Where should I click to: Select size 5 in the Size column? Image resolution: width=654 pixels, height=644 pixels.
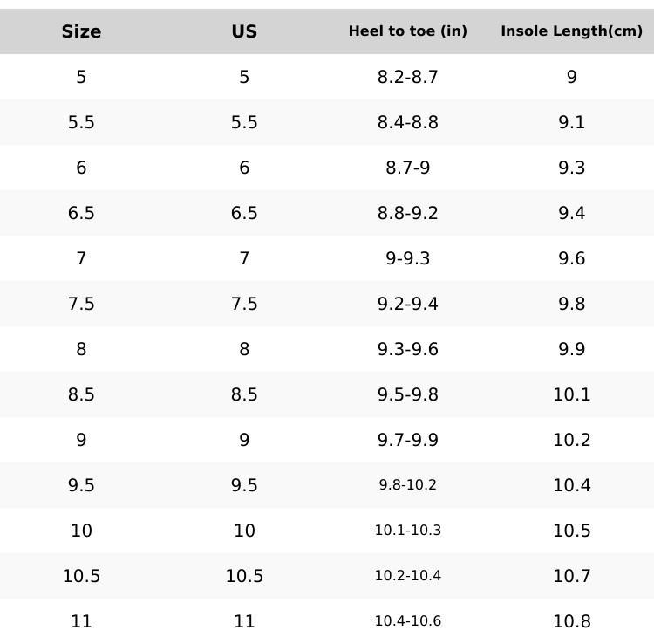click(x=81, y=77)
